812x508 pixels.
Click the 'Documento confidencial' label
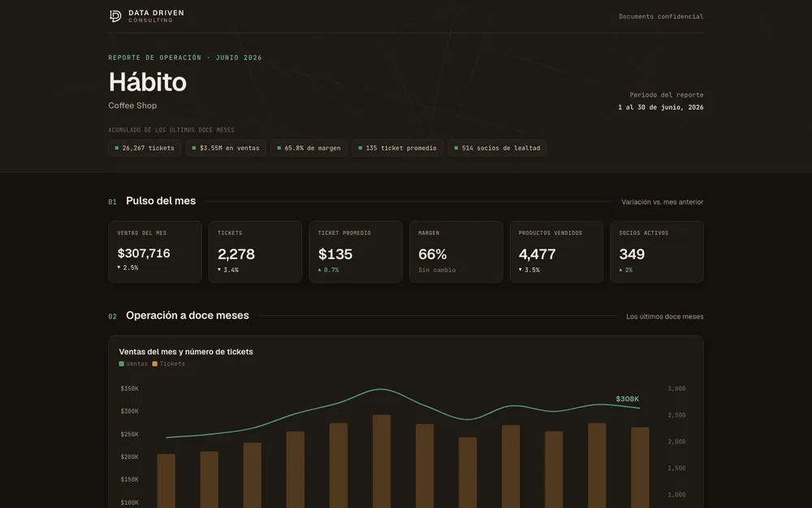[661, 16]
